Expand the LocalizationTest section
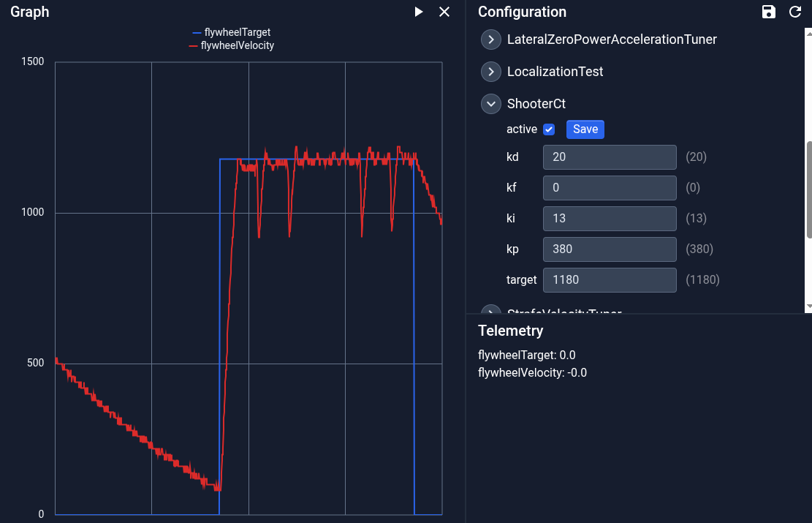812x523 pixels. click(491, 72)
